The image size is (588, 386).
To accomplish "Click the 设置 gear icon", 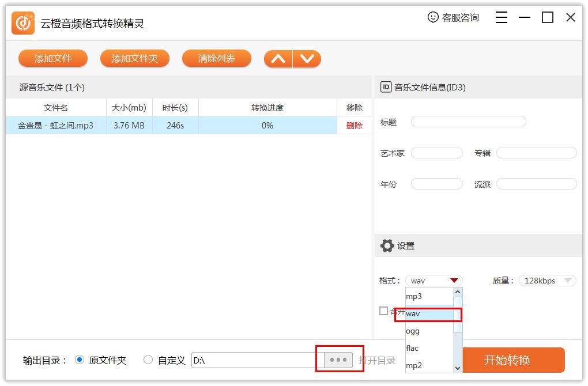I will 388,245.
